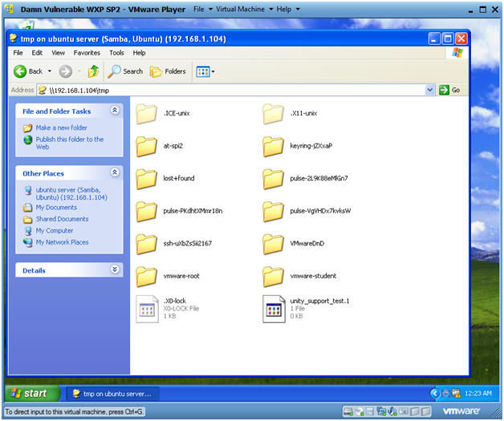
Task: Expand the address bar dropdown
Action: (429, 90)
